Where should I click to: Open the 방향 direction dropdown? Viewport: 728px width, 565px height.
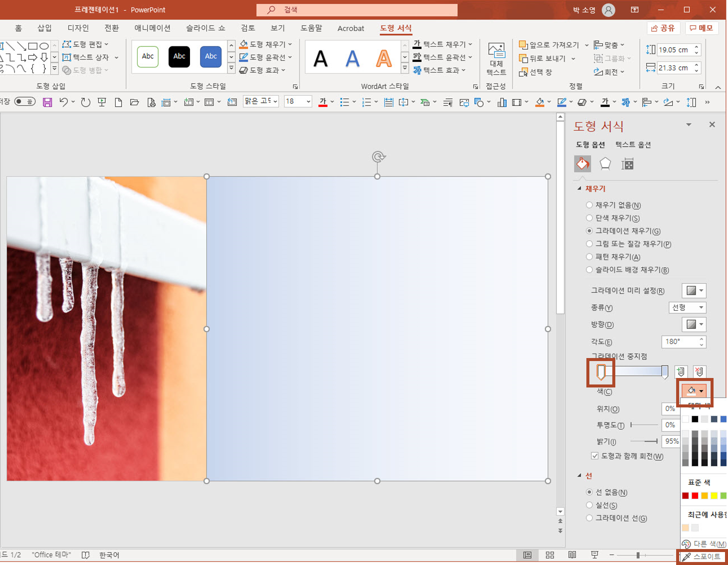[x=694, y=325]
